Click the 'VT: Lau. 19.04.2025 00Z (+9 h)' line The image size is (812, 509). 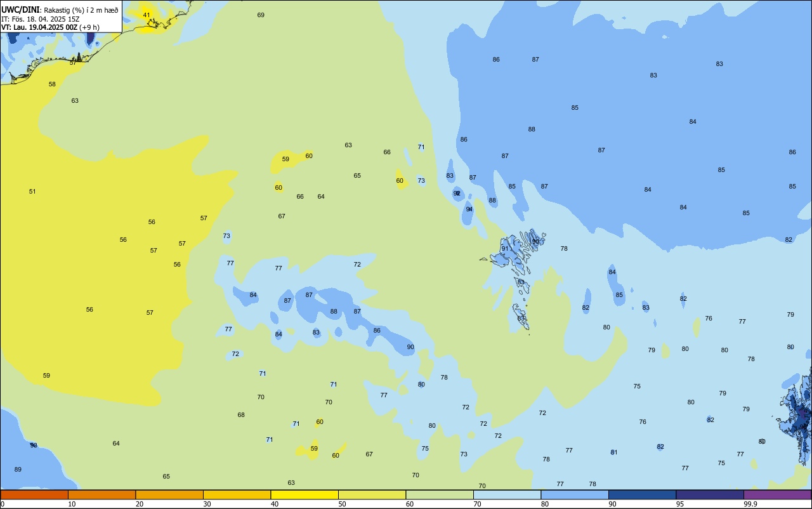click(x=50, y=27)
